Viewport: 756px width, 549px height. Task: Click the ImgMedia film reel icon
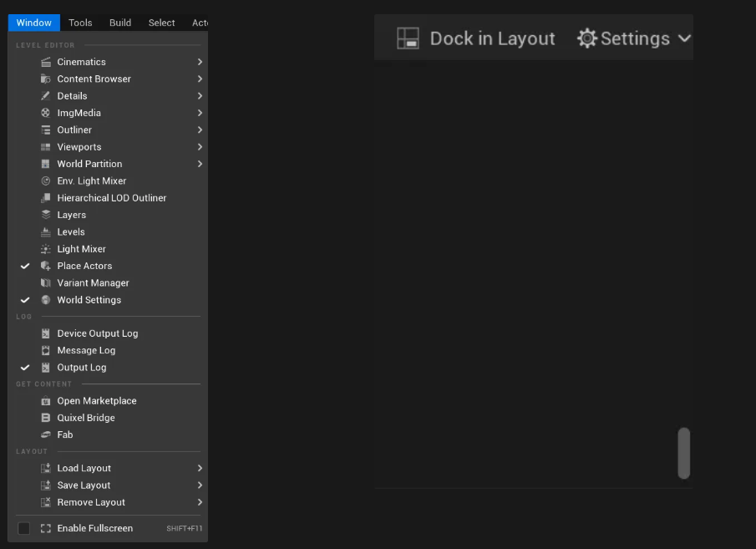(46, 113)
